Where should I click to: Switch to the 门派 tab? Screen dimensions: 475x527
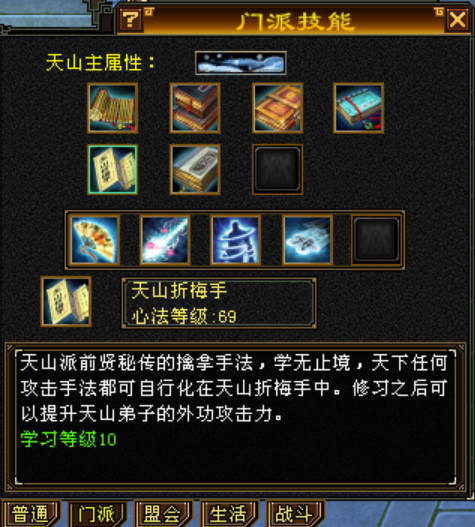pos(97,514)
